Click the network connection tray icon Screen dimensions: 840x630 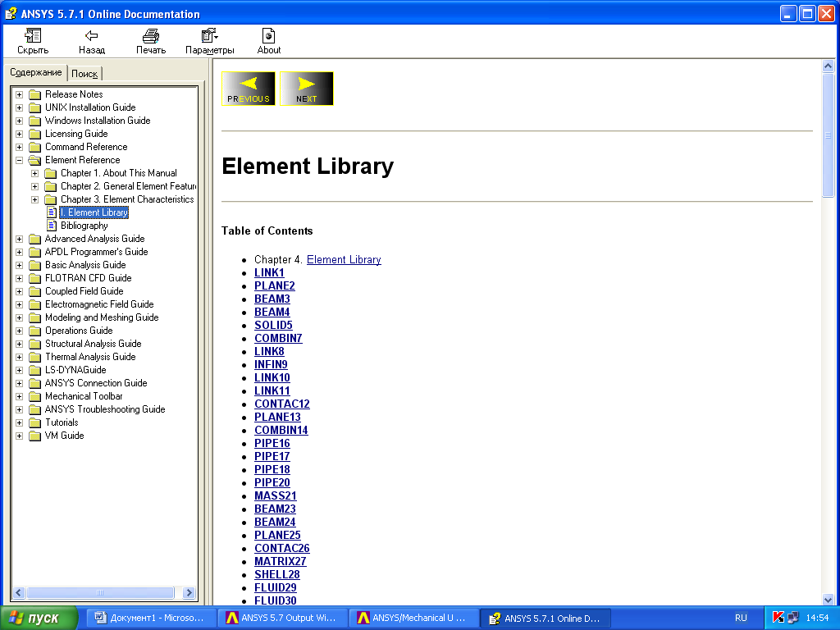(x=793, y=618)
